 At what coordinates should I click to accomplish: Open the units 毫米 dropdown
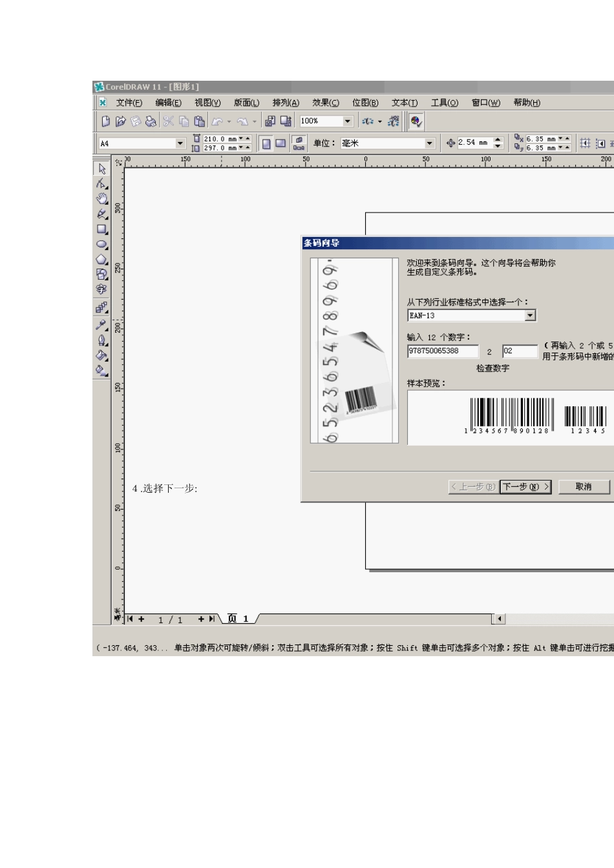coord(430,143)
